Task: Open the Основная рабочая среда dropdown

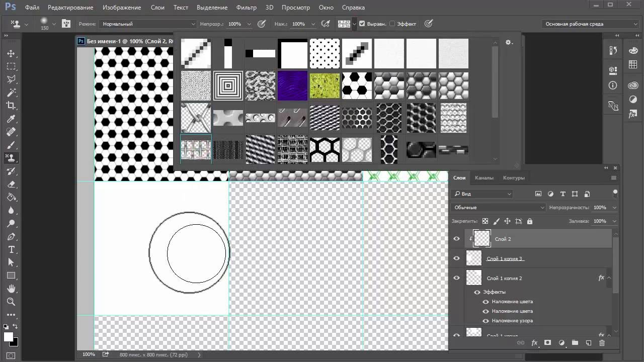Action: (x=591, y=24)
